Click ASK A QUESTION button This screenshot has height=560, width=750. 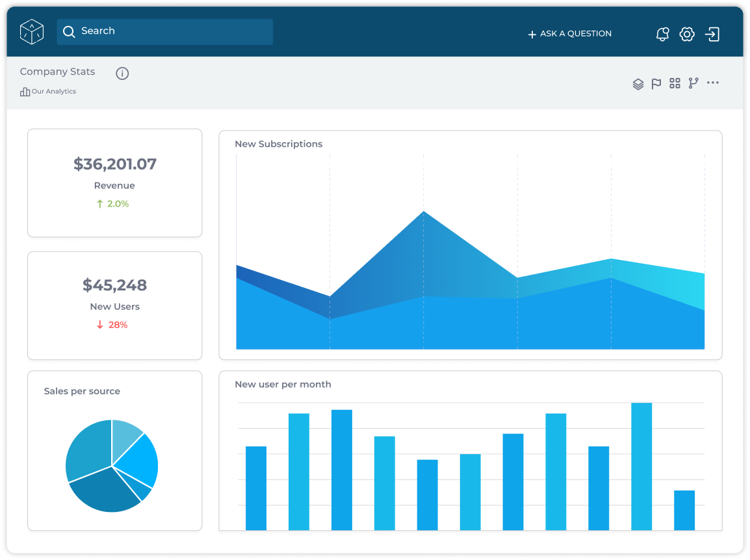tap(569, 34)
